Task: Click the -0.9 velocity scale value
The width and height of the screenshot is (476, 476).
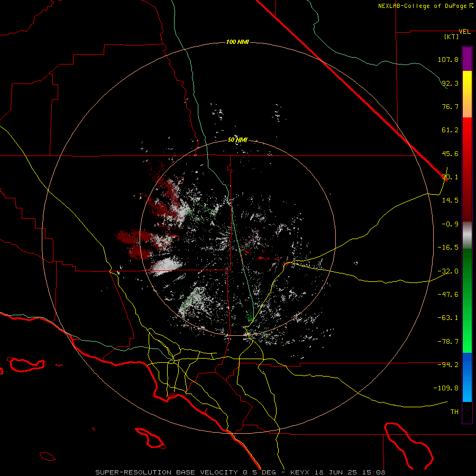Action: pos(450,224)
